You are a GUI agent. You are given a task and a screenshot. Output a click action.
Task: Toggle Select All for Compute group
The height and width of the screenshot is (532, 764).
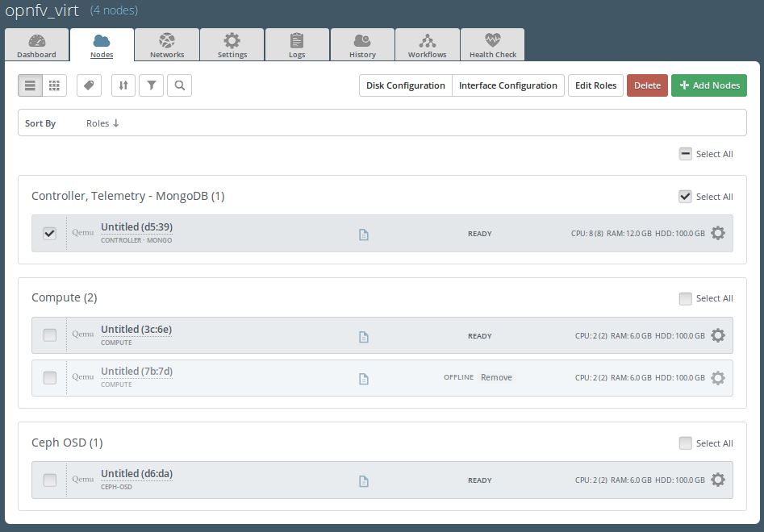tap(685, 298)
